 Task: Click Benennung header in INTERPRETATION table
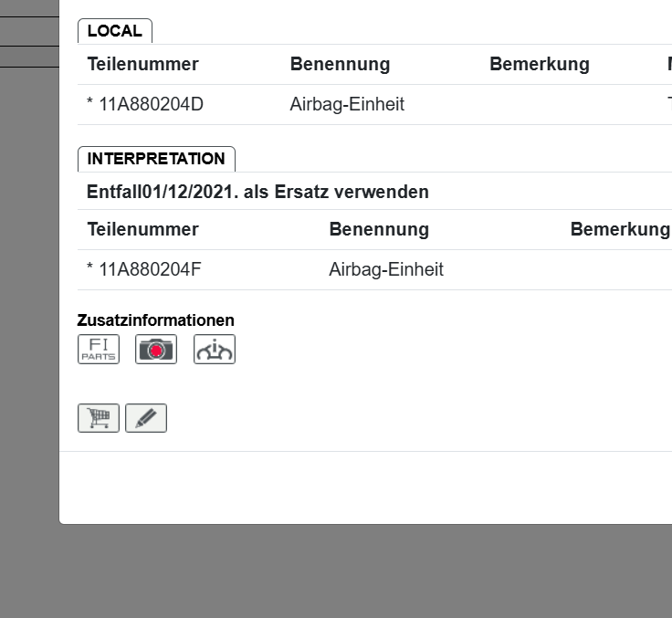click(379, 230)
